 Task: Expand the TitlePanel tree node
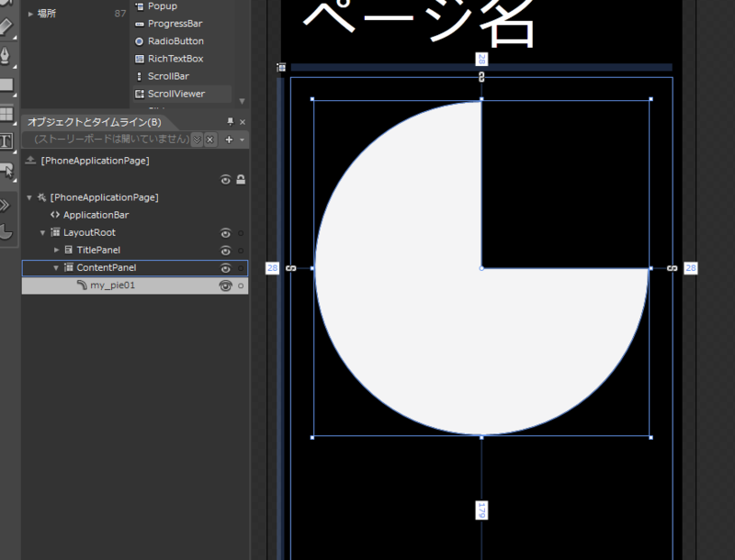[x=56, y=250]
